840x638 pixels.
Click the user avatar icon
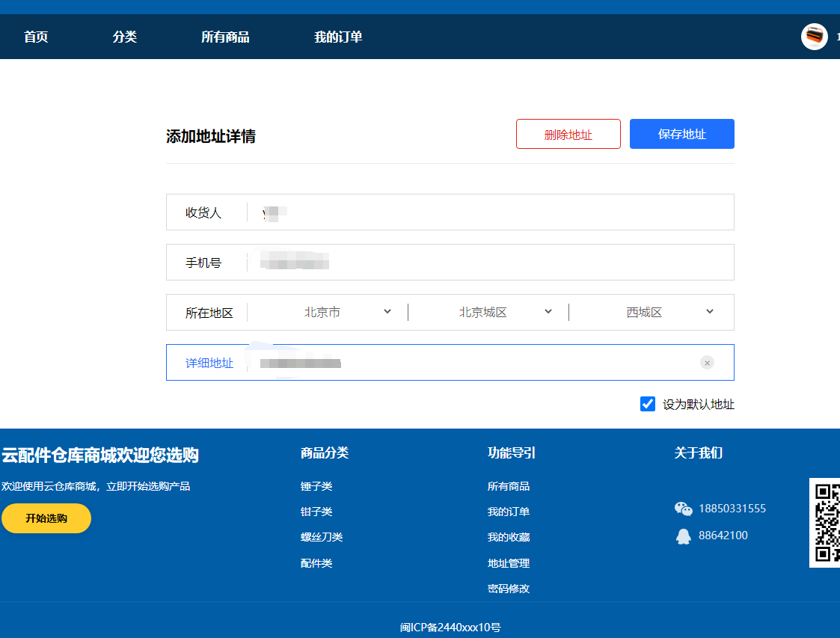[x=814, y=37]
